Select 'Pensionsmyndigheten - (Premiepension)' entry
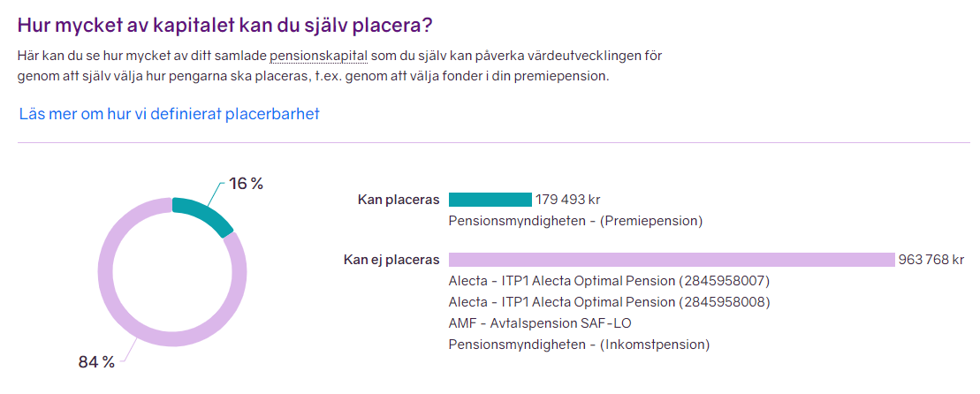 pyautogui.click(x=575, y=221)
